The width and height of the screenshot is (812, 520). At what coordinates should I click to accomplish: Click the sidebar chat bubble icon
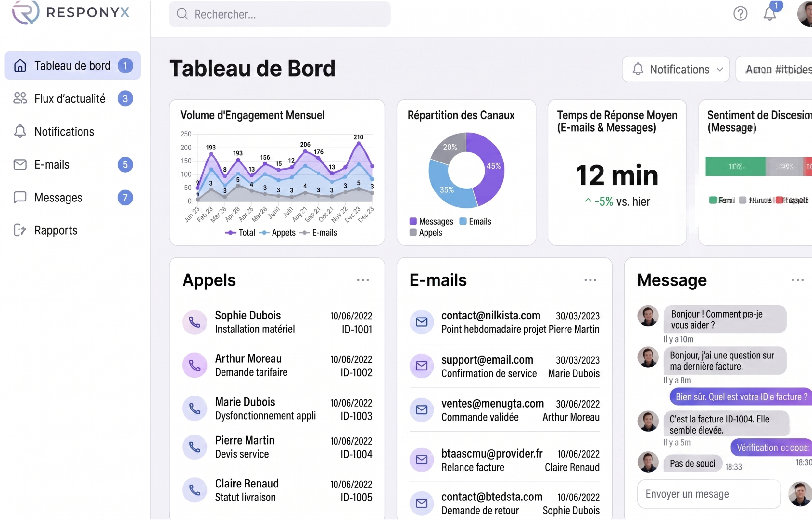click(x=20, y=197)
